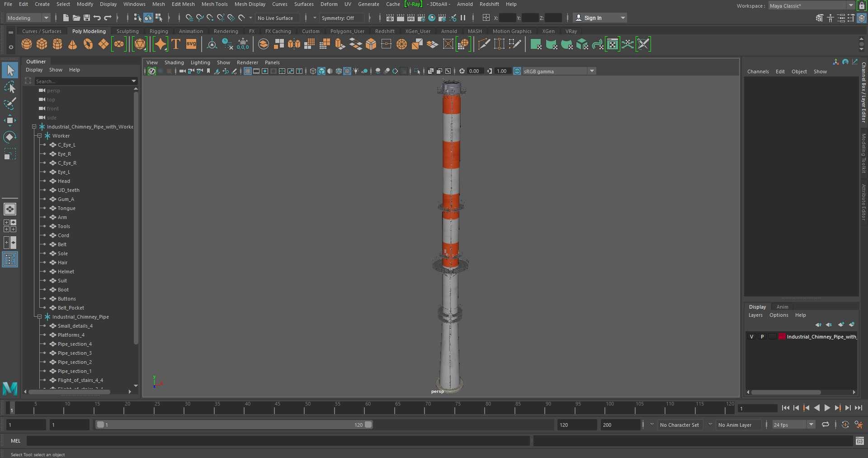The height and width of the screenshot is (458, 868).
Task: Toggle use all lights in the viewport
Action: click(356, 71)
